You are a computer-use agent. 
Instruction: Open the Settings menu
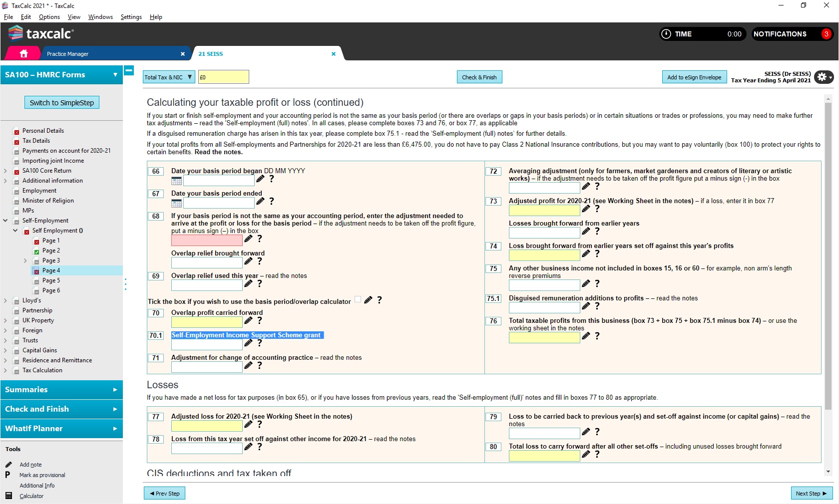(x=131, y=17)
